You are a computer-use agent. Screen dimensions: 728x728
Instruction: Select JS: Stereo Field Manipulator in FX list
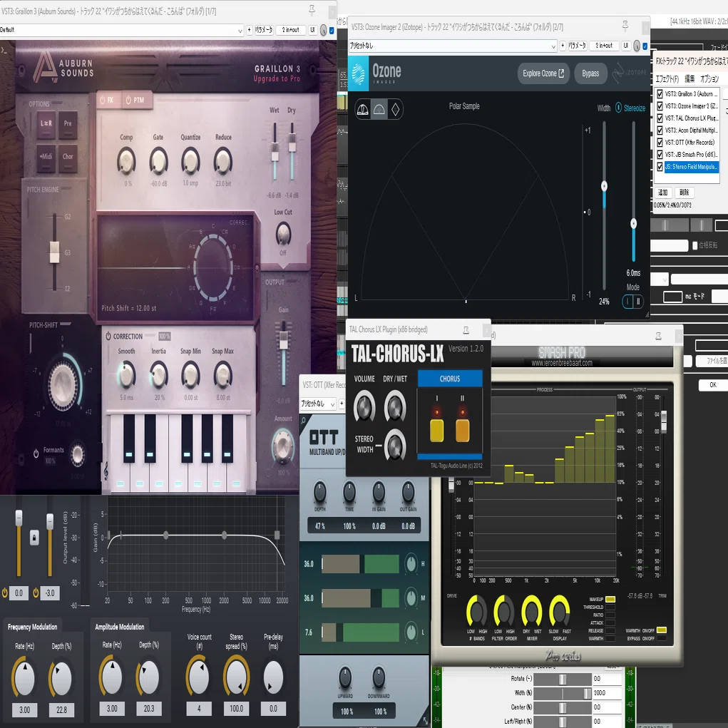pyautogui.click(x=692, y=167)
